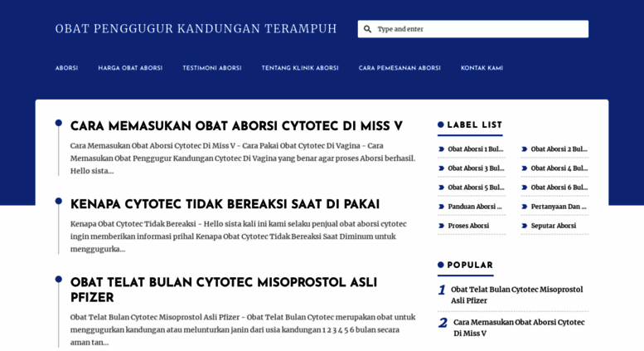Open the Harga Obat Aborsi menu
Image resolution: width=644 pixels, height=351 pixels.
(x=130, y=68)
